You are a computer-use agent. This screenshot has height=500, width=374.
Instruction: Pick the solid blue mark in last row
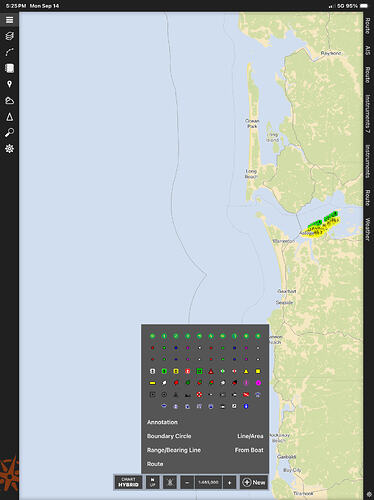[246, 406]
